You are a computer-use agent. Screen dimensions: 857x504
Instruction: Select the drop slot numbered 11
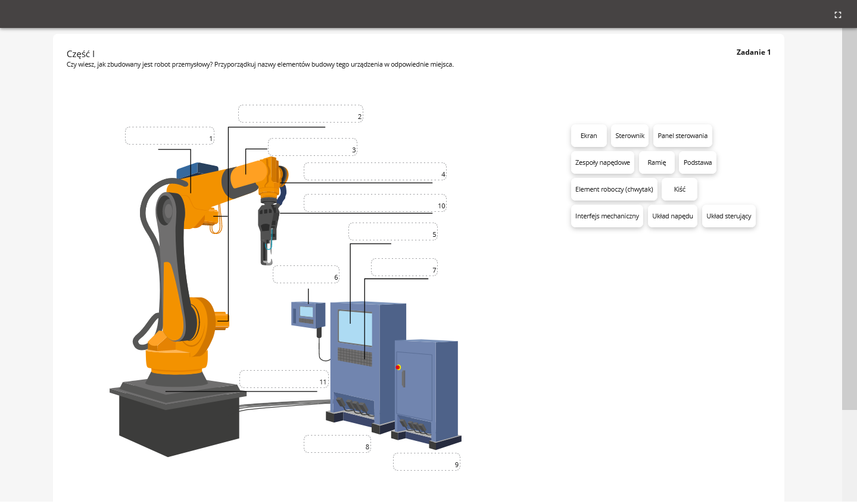coord(283,379)
